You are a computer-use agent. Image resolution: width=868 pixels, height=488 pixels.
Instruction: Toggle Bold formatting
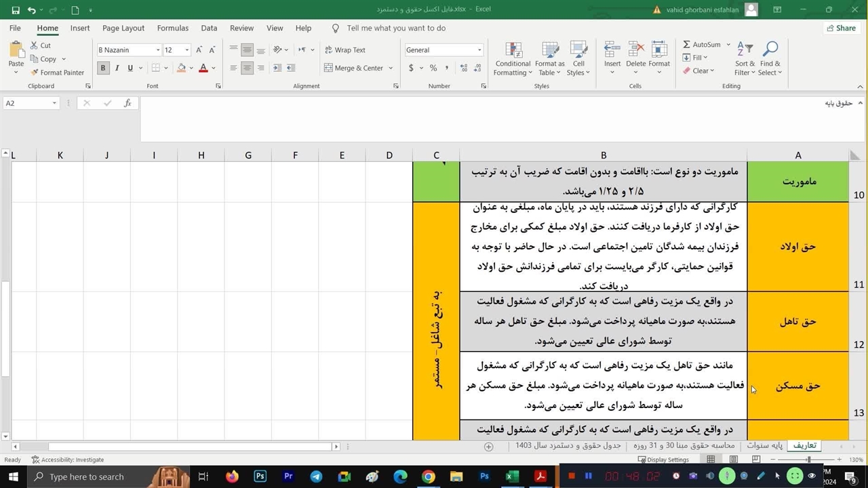(x=103, y=68)
